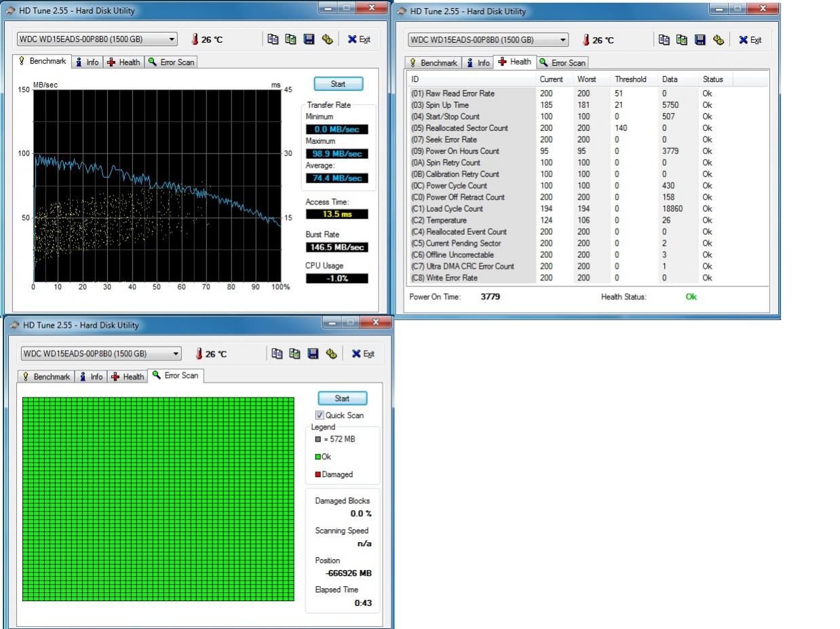Image resolution: width=840 pixels, height=629 pixels.
Task: Start the error scan
Action: [x=342, y=398]
